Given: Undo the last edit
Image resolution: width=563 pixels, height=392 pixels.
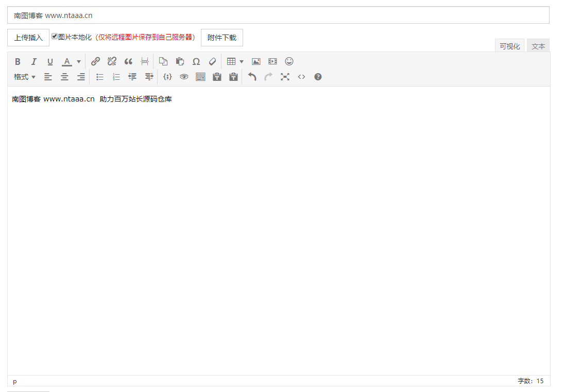Looking at the screenshot, I should coord(252,77).
